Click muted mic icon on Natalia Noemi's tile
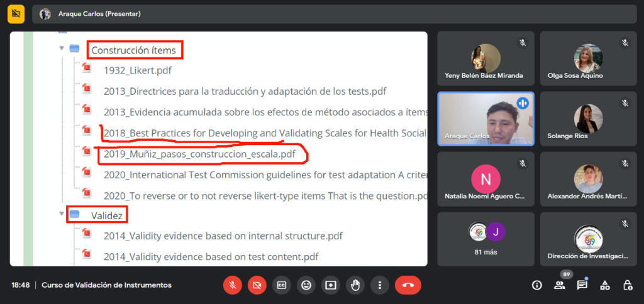644x304 pixels. coord(523,163)
